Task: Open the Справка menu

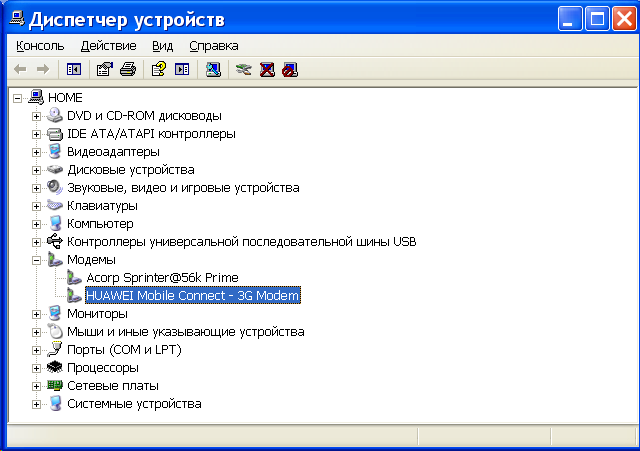Action: pyautogui.click(x=213, y=46)
